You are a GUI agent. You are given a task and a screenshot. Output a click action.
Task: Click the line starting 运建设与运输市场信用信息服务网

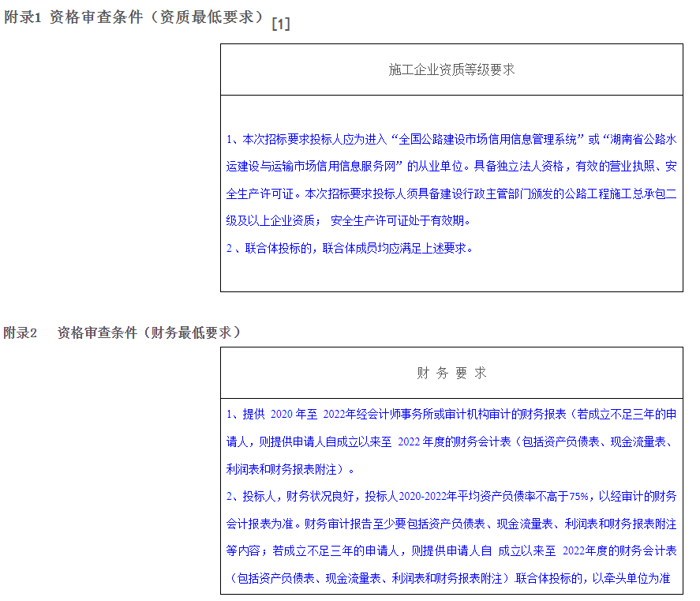click(451, 166)
